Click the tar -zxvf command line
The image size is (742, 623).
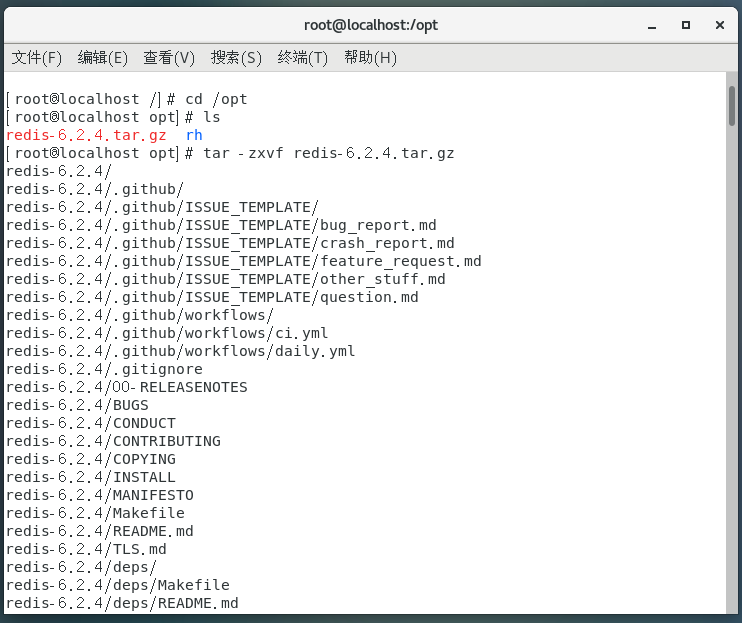230,153
